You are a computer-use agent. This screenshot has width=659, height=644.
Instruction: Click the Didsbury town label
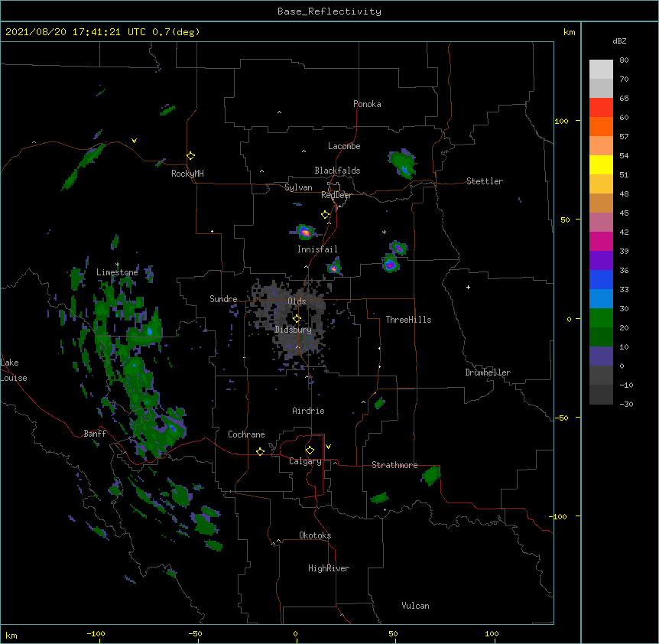(x=294, y=330)
